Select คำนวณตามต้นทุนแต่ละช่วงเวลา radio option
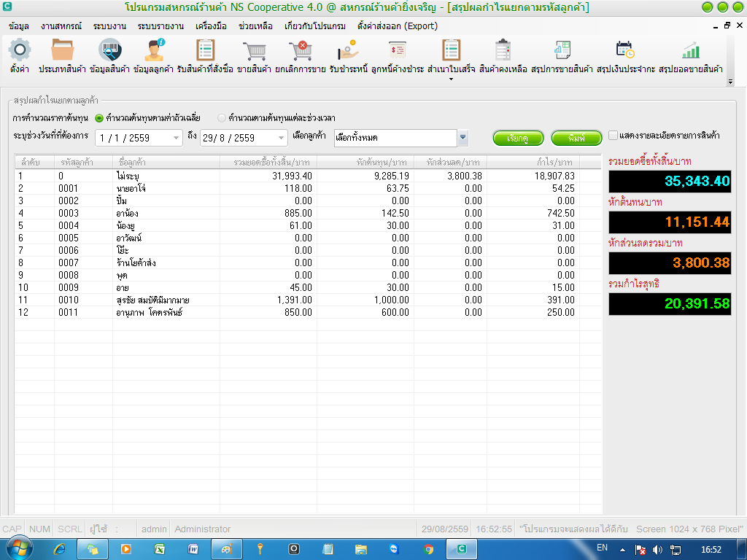 click(x=222, y=118)
